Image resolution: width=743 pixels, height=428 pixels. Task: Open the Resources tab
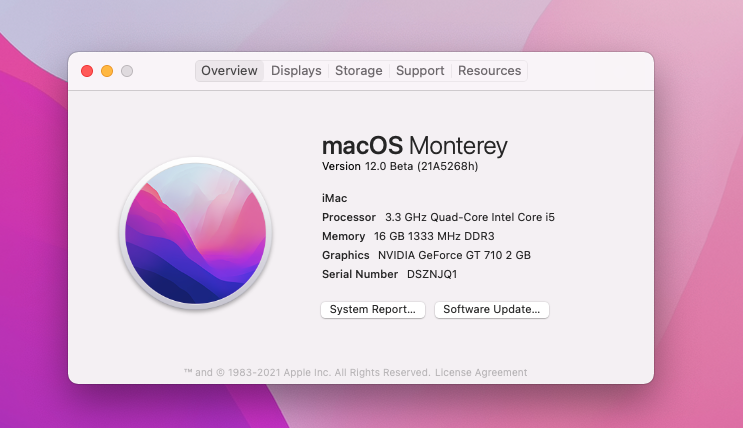click(489, 71)
